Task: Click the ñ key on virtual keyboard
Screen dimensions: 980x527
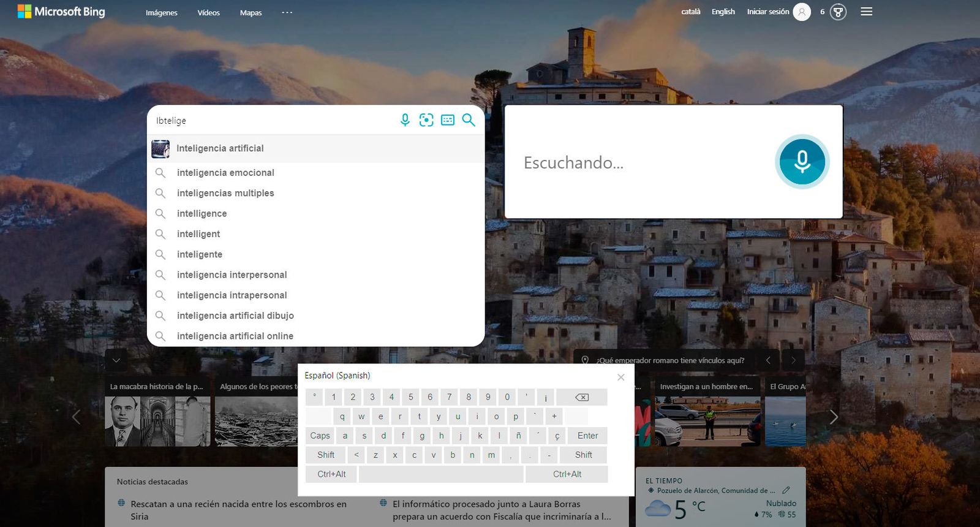Action: coord(518,436)
